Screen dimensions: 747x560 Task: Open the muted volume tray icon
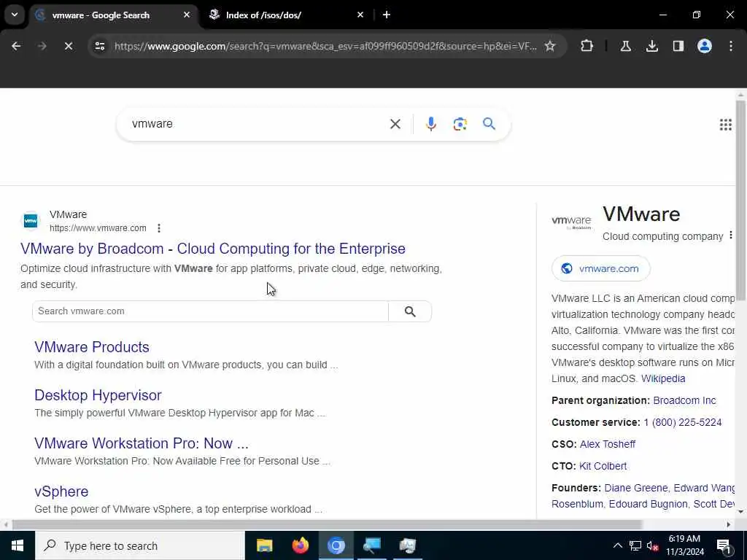click(x=653, y=545)
